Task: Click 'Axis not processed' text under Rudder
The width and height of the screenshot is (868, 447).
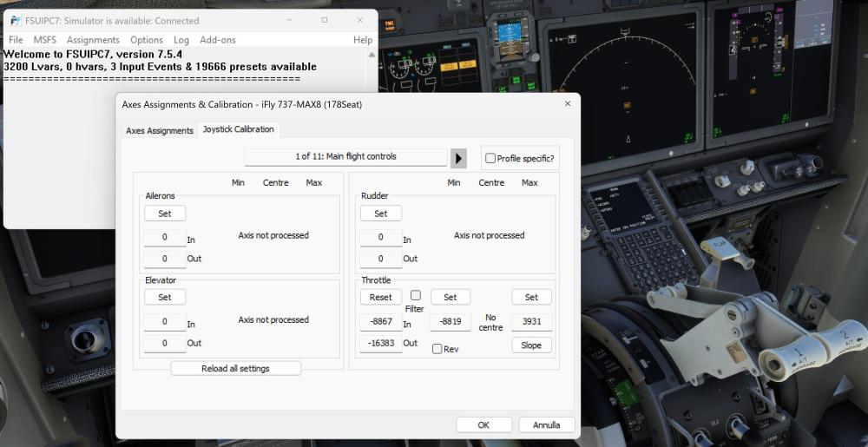Action: point(490,235)
